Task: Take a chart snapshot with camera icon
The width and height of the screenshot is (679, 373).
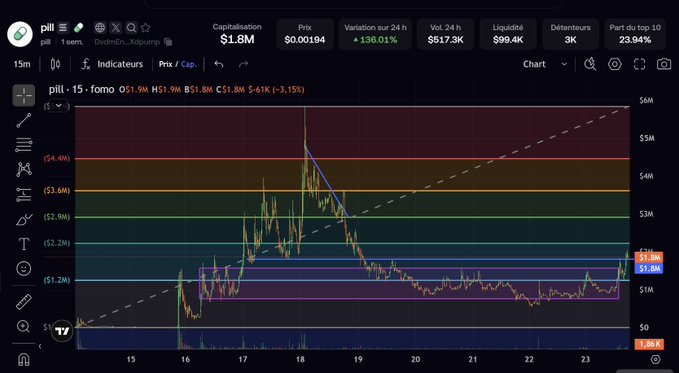Action: (664, 64)
